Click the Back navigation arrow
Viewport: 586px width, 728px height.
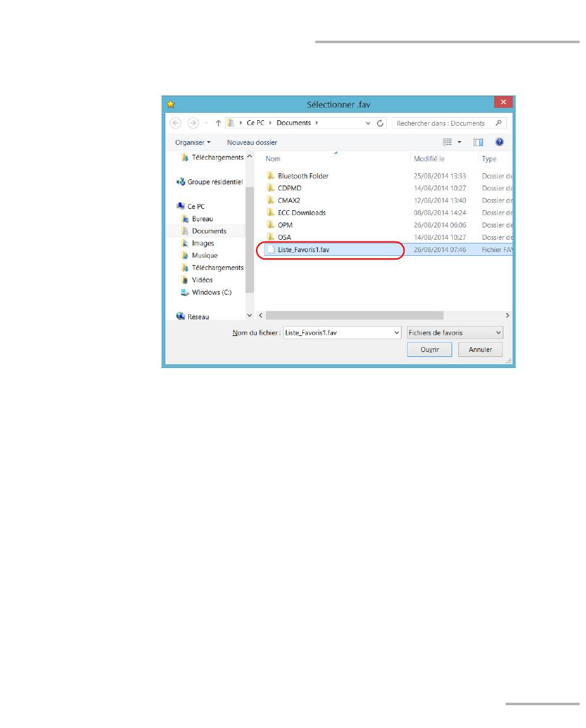[x=175, y=123]
